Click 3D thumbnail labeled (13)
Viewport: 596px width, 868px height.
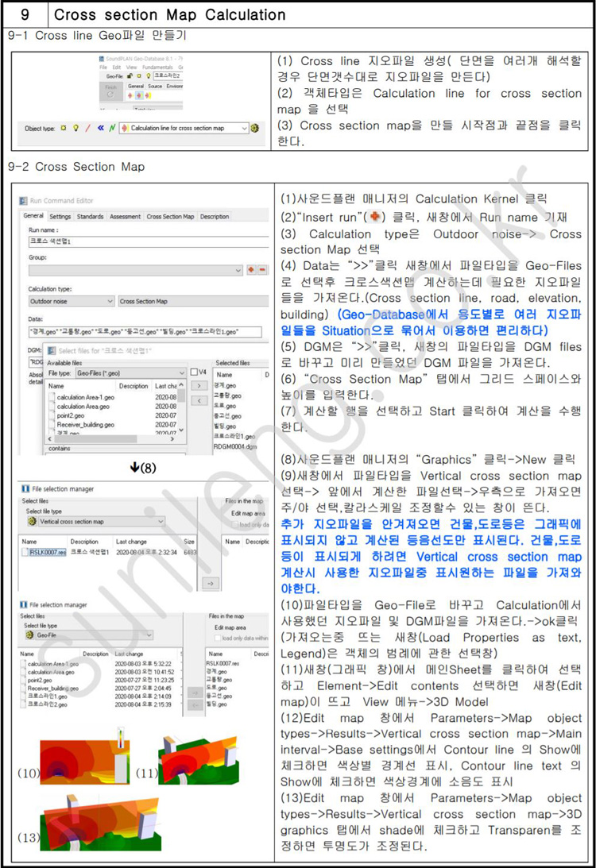102,823
